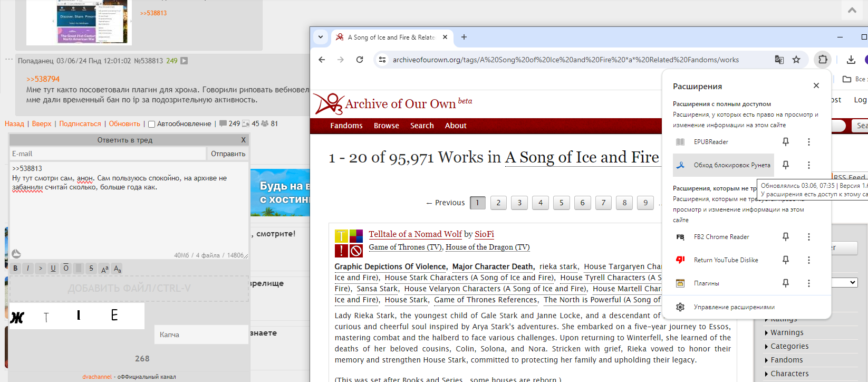
Task: Click the translate page icon in the address bar
Action: pos(779,60)
